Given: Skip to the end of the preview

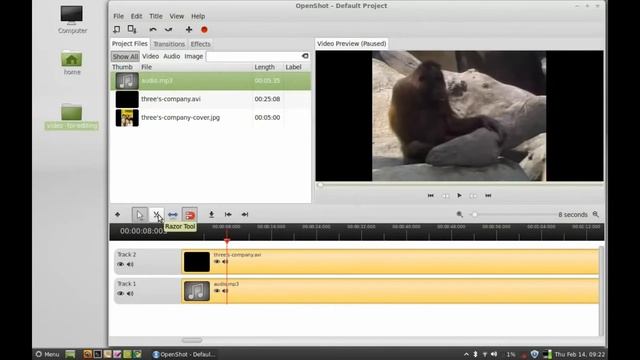Looking at the screenshot, I should [x=488, y=196].
